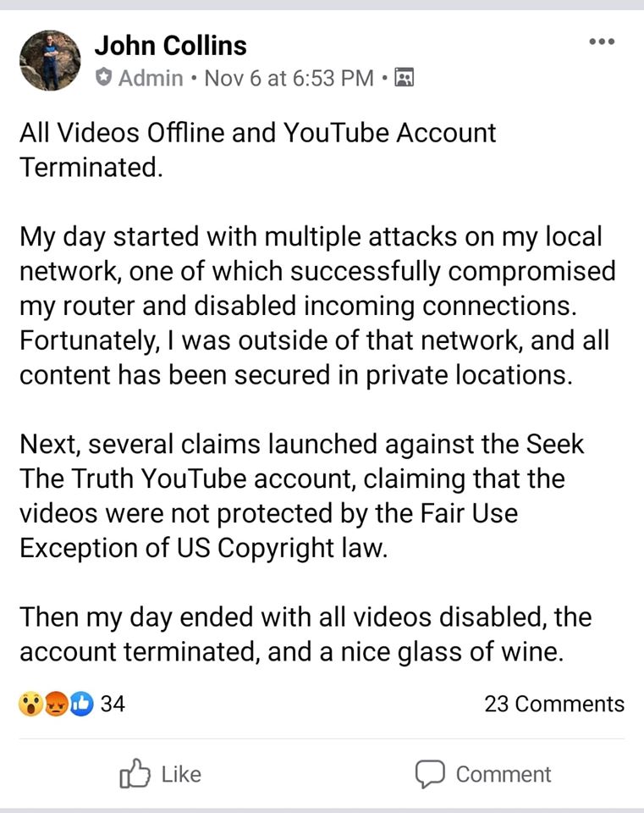This screenshot has width=644, height=813.
Task: Open John Collins' profile picture
Action: tap(50, 60)
